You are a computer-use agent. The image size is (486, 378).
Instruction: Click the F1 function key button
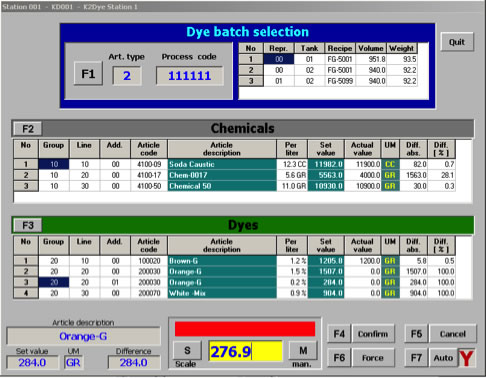(x=88, y=74)
